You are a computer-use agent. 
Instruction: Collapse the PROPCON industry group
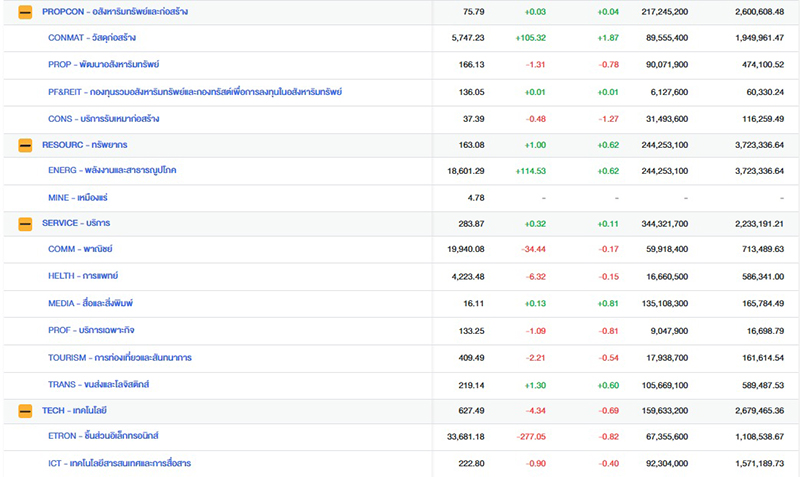[25, 12]
